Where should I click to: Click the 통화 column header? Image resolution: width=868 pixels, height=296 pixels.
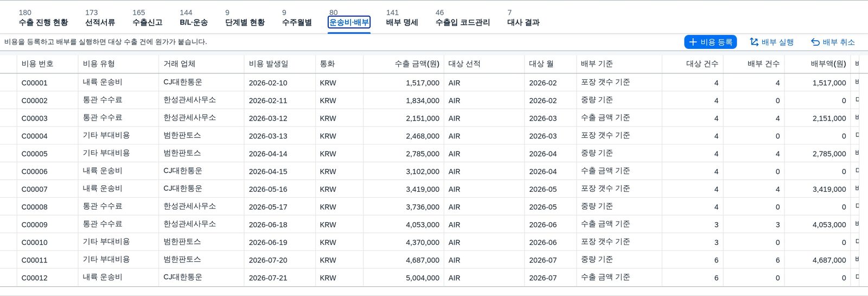(339, 64)
